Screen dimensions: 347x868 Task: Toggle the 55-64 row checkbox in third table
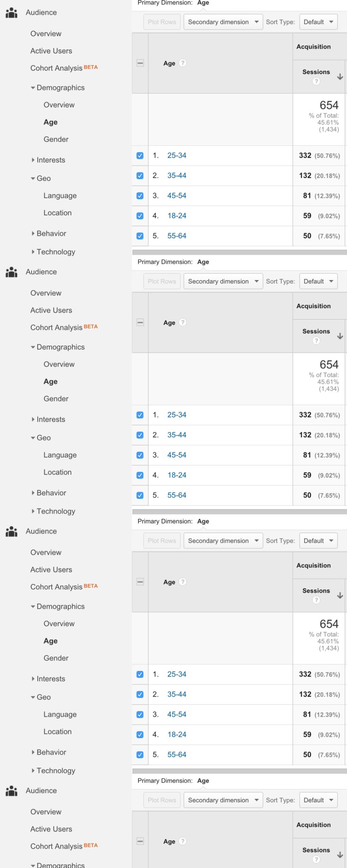[140, 755]
